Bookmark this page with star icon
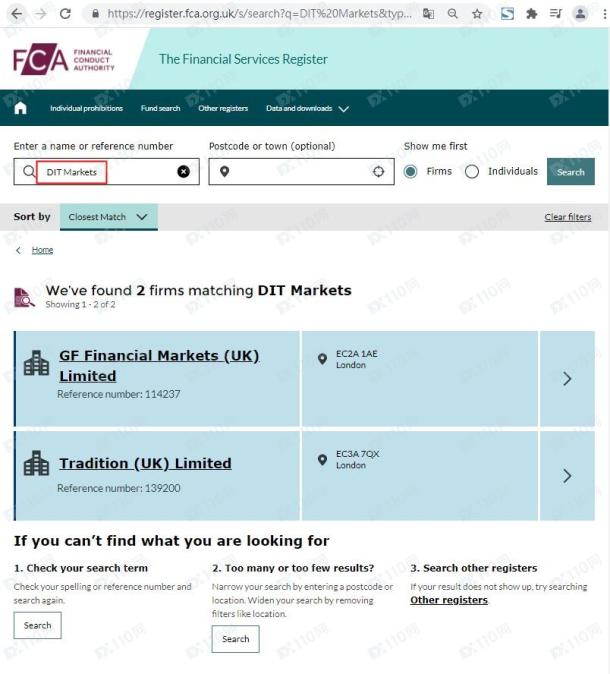Viewport: 610px width, 674px height. (477, 14)
